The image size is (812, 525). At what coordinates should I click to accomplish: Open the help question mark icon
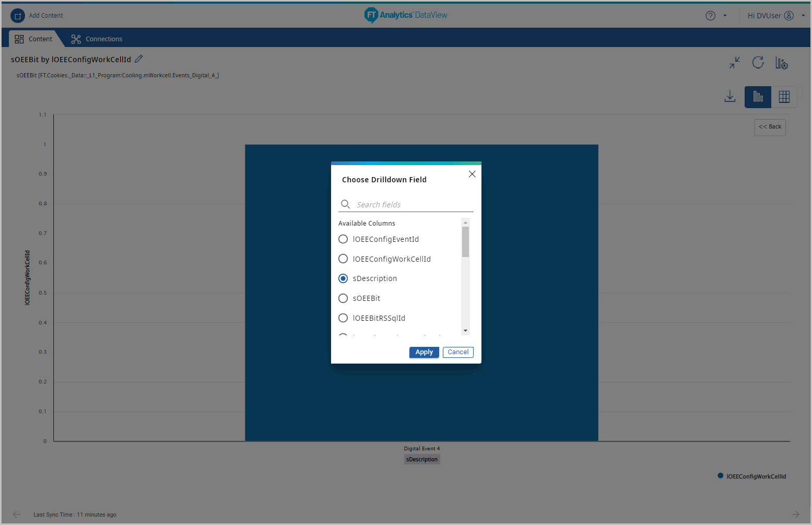coord(710,16)
